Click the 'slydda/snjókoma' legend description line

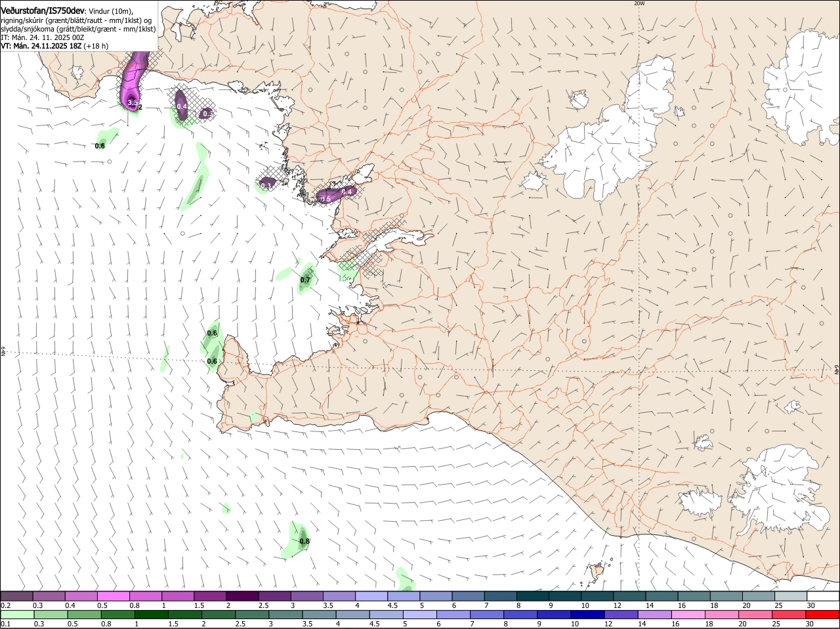78,29
